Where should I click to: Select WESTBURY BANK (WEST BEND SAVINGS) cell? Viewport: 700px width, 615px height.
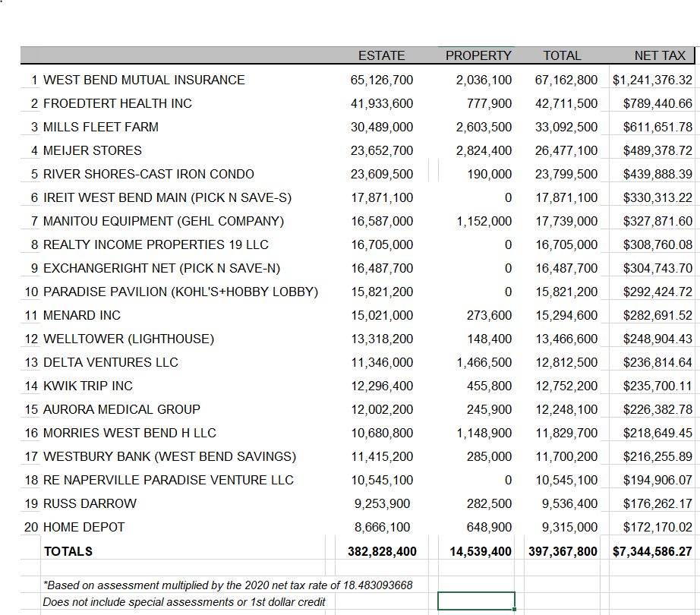169,456
